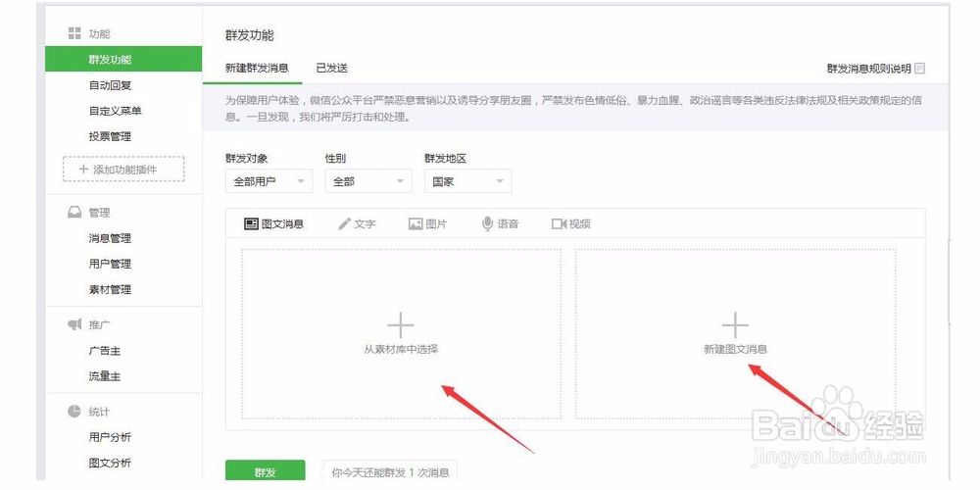Click the 图片 picture icon

coord(416,223)
